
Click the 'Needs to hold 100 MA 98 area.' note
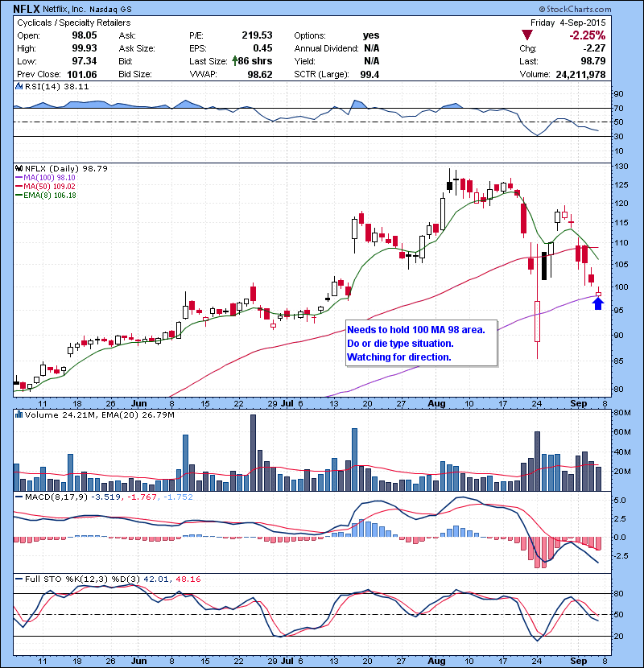pyautogui.click(x=416, y=330)
